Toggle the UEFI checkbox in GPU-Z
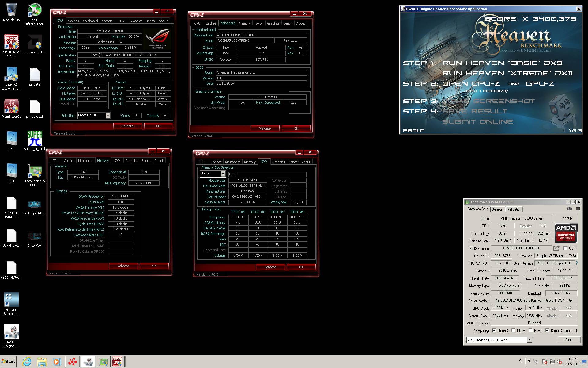Viewport: 588px width, 368px height. point(565,248)
